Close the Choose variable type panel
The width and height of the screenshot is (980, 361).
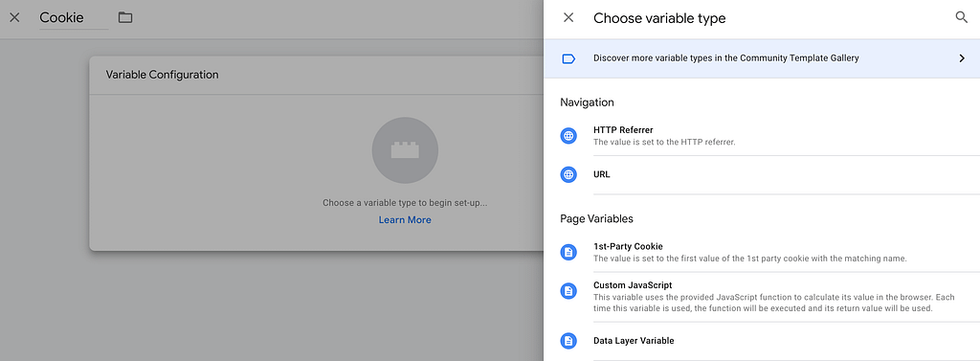(568, 17)
